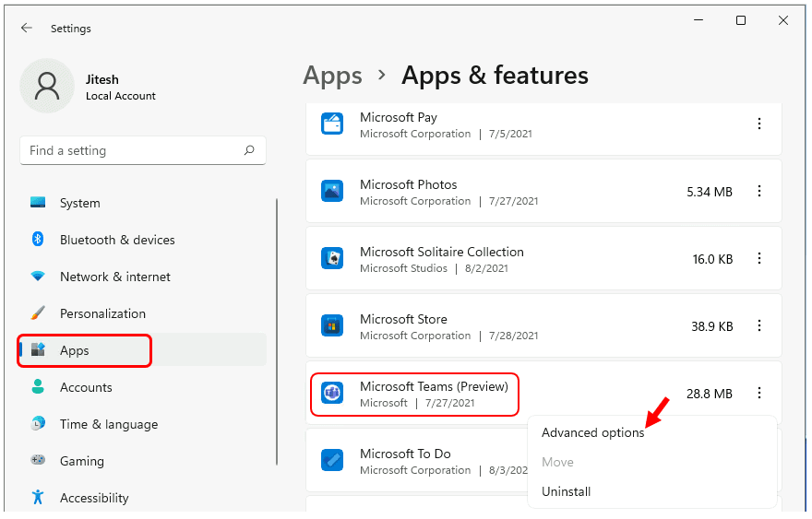Click the Network wifi icon
The image size is (812, 519).
point(38,277)
